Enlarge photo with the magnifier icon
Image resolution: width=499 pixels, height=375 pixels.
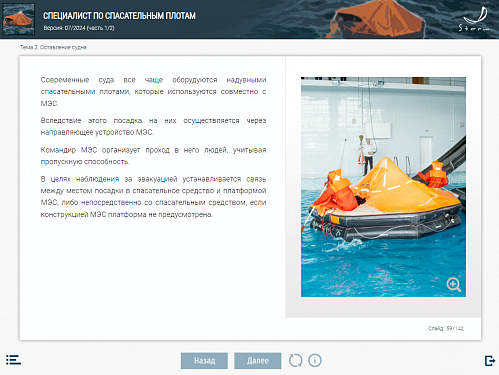tap(454, 285)
